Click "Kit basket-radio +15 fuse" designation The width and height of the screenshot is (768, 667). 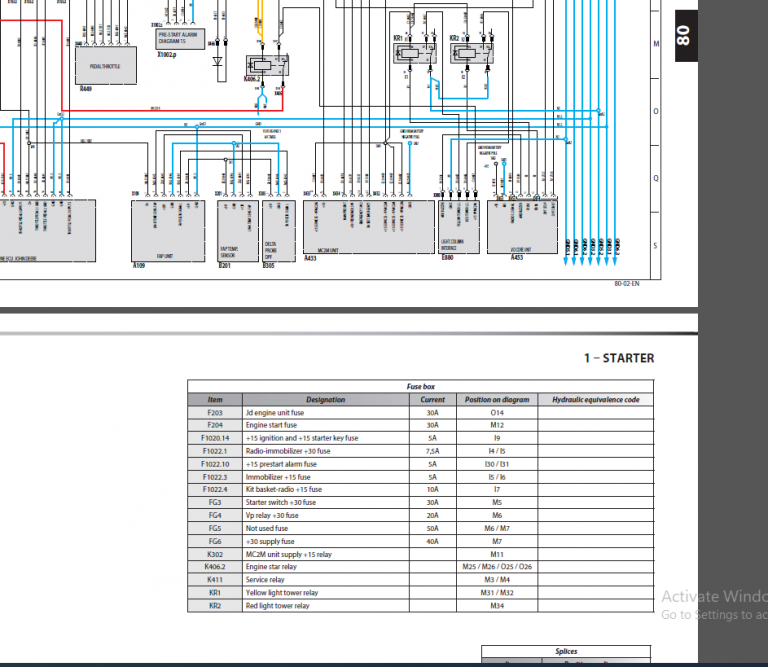[x=284, y=490]
